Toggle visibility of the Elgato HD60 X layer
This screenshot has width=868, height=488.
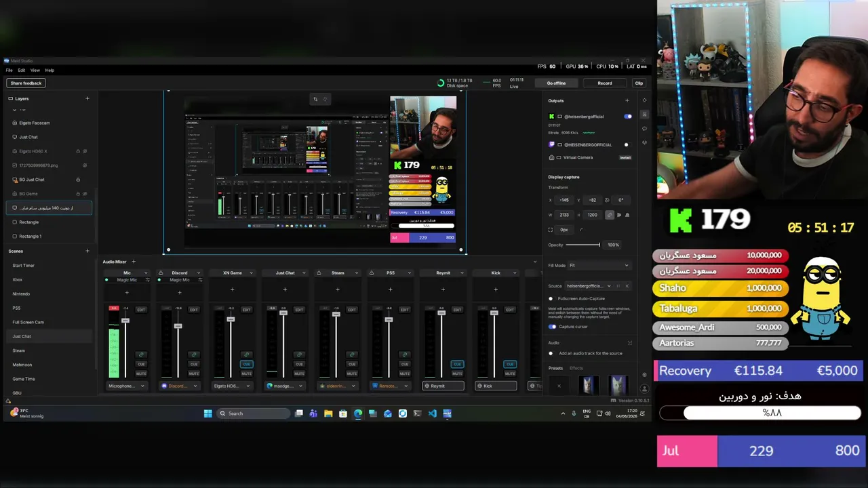coord(85,151)
